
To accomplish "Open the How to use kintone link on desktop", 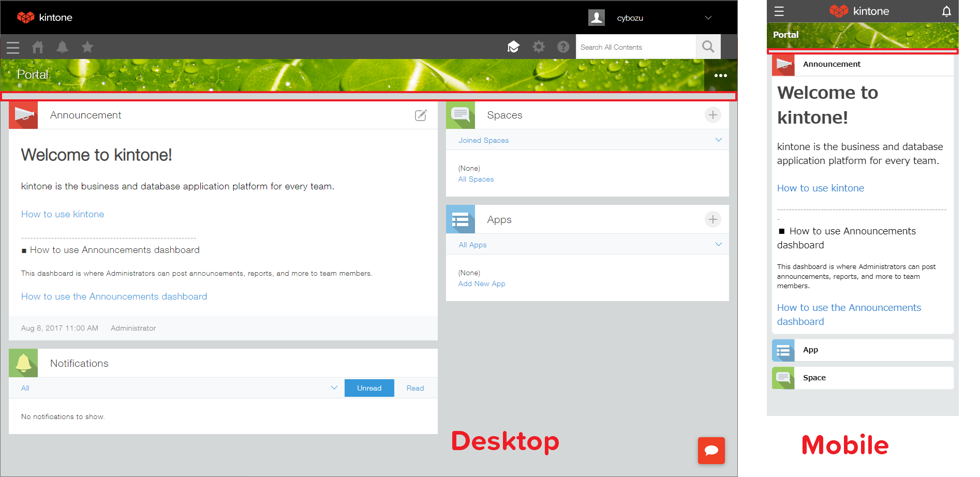I will pyautogui.click(x=63, y=214).
